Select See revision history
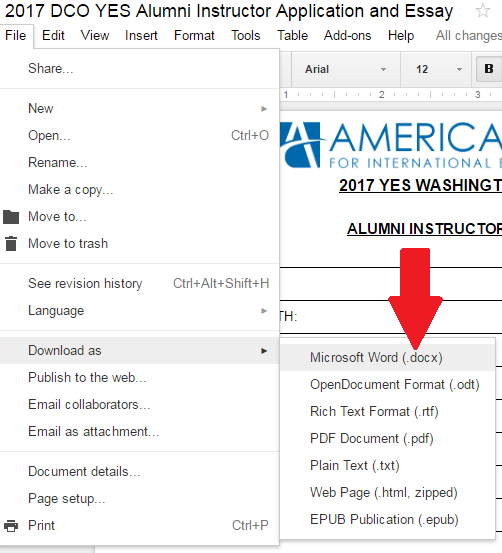Image resolution: width=502 pixels, height=553 pixels. pyautogui.click(x=140, y=284)
